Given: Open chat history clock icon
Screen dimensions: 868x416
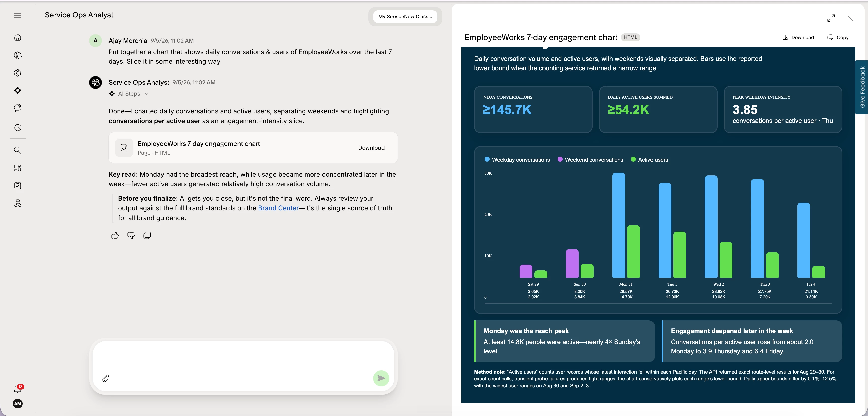Looking at the screenshot, I should pyautogui.click(x=18, y=127).
